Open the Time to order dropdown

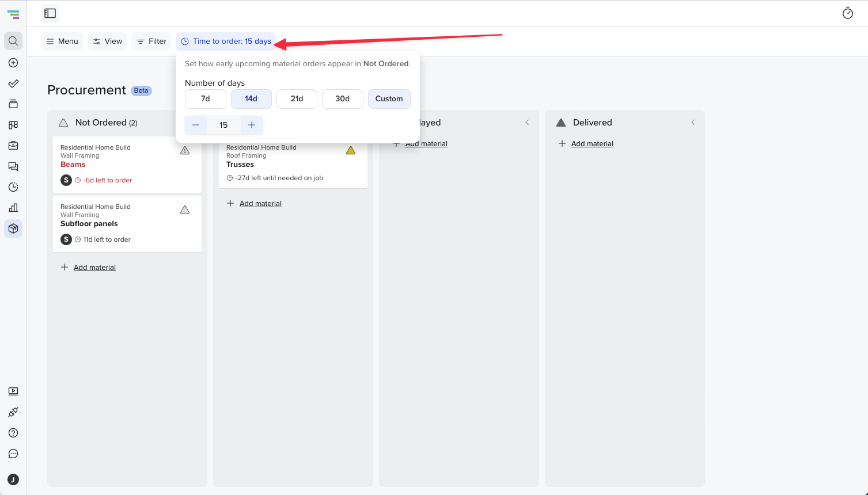(x=226, y=41)
